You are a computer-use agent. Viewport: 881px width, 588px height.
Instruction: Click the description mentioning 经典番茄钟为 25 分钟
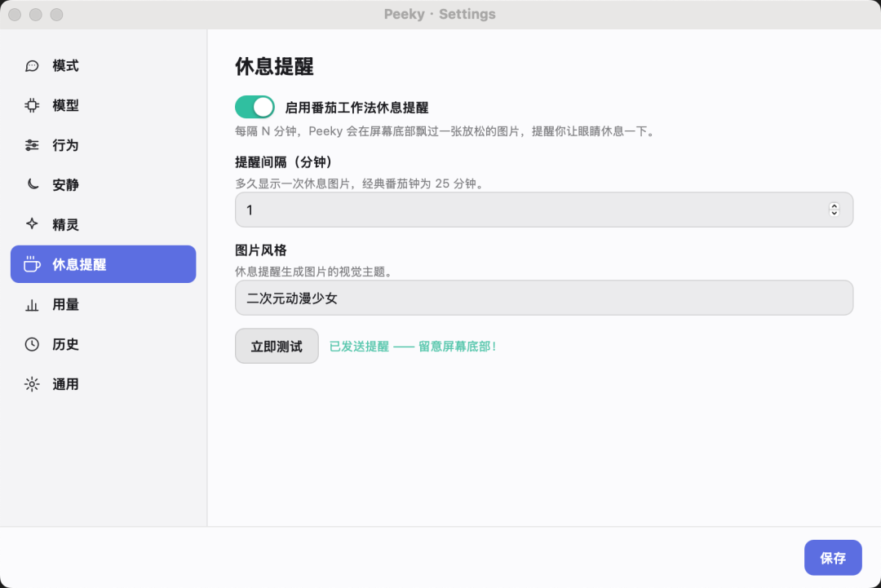[x=360, y=183]
